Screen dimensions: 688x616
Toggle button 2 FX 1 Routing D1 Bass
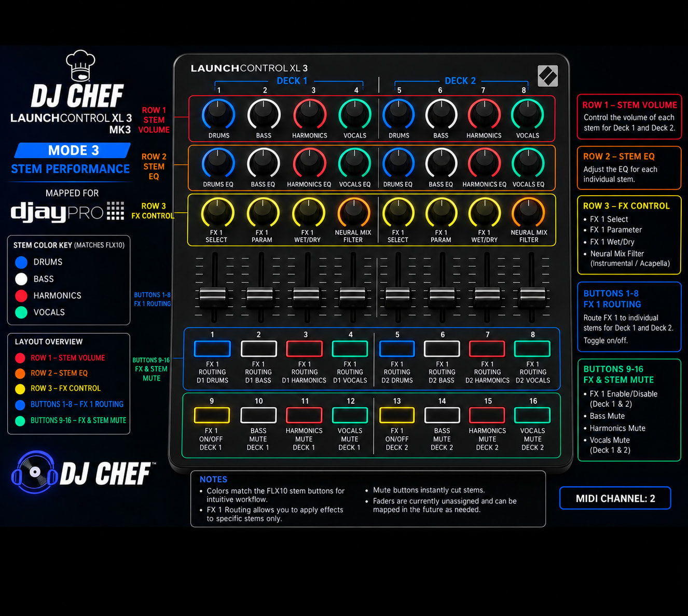(259, 349)
